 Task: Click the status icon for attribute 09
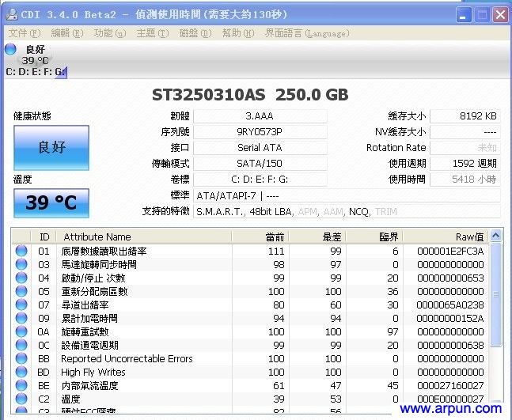pyautogui.click(x=21, y=319)
